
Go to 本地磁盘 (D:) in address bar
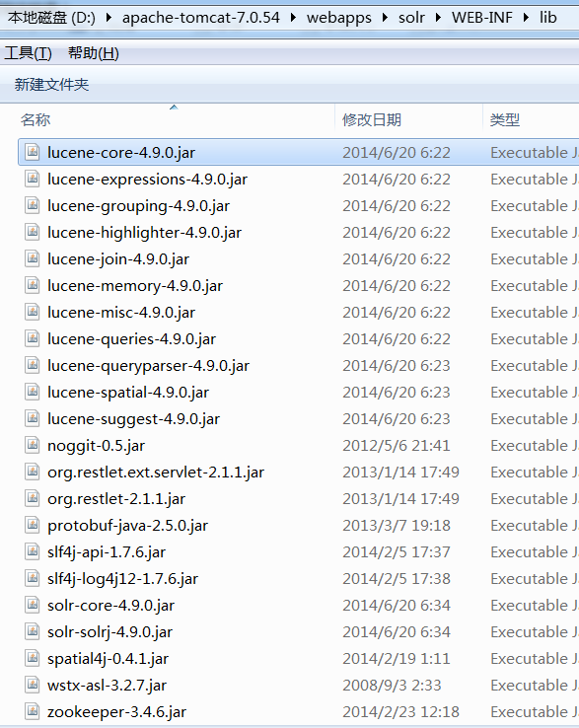(51, 18)
